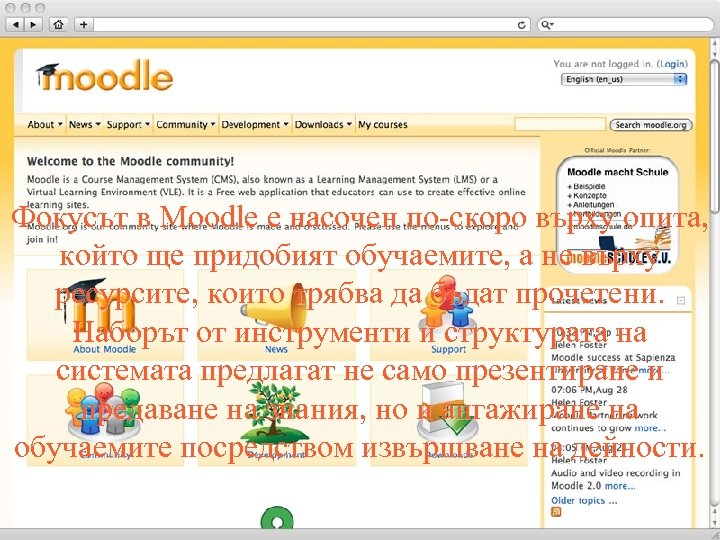Expand the Development menu
Screen dimensions: 720x540
255,124
